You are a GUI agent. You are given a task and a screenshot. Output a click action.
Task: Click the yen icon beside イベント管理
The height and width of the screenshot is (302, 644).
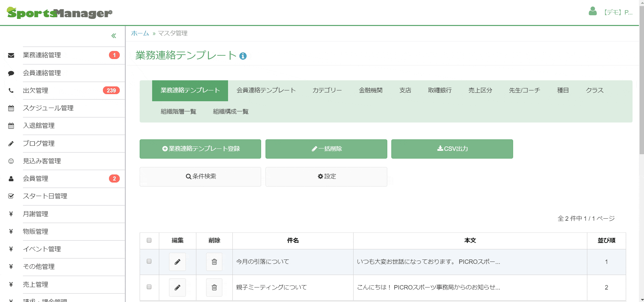[x=11, y=249]
